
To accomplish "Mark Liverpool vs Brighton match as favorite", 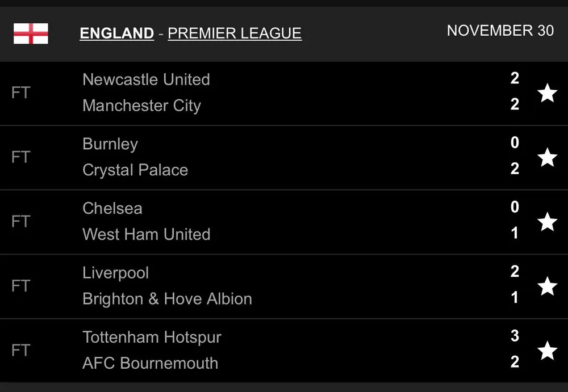I will (547, 286).
